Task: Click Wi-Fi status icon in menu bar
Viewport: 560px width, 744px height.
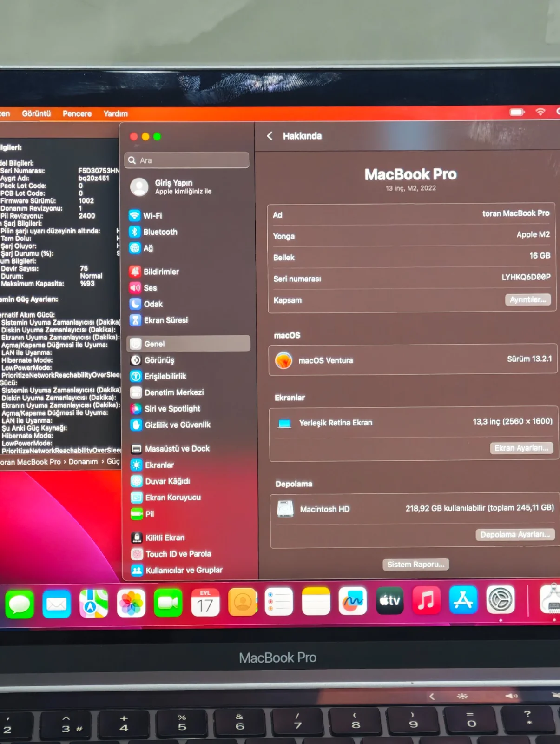Action: click(540, 112)
